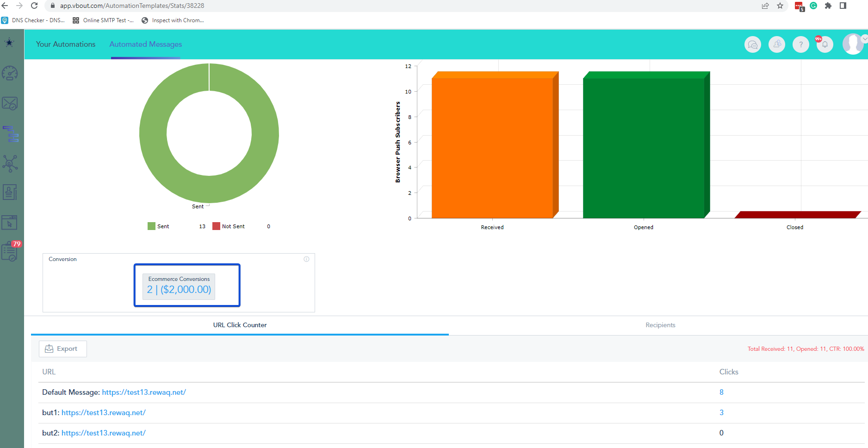This screenshot has height=448, width=868.
Task: Select the URL Click Counter tab
Action: [x=240, y=325]
